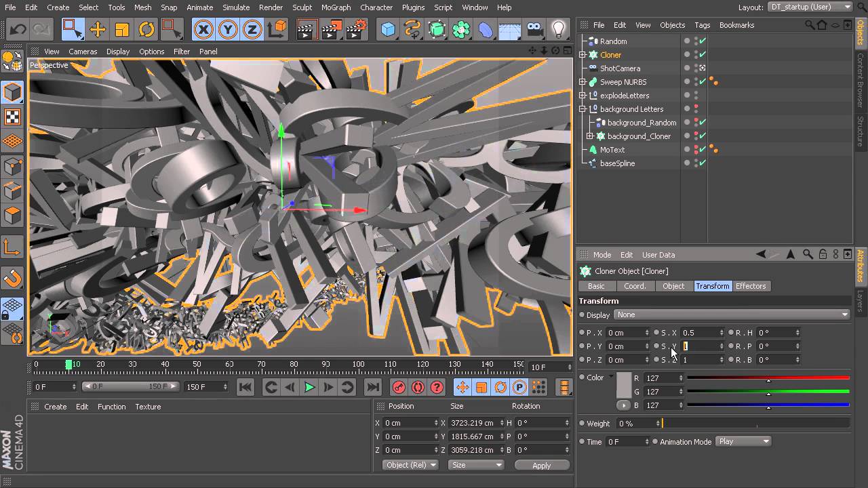The image size is (868, 488).
Task: Click the record active objects button
Action: (399, 387)
